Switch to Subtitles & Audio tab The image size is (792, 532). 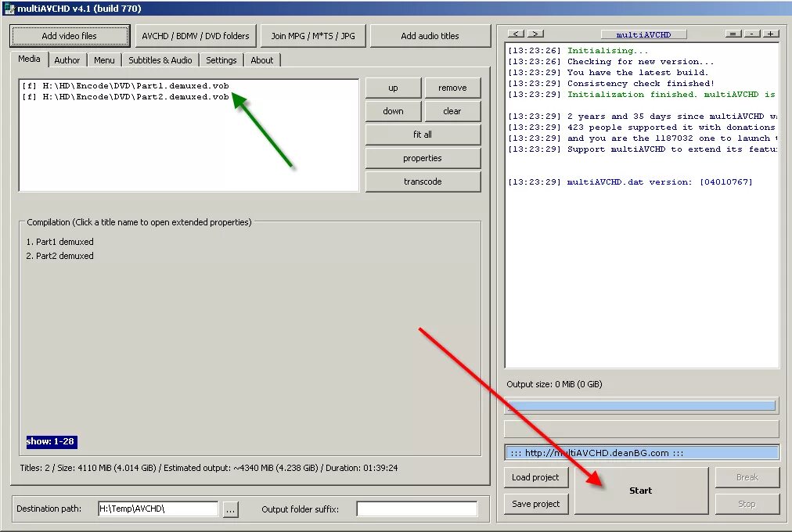pos(160,60)
